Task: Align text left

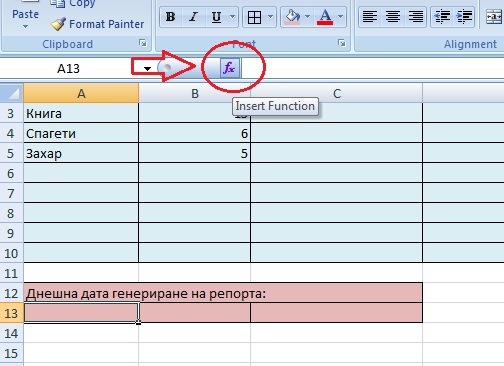Action: [x=370, y=17]
